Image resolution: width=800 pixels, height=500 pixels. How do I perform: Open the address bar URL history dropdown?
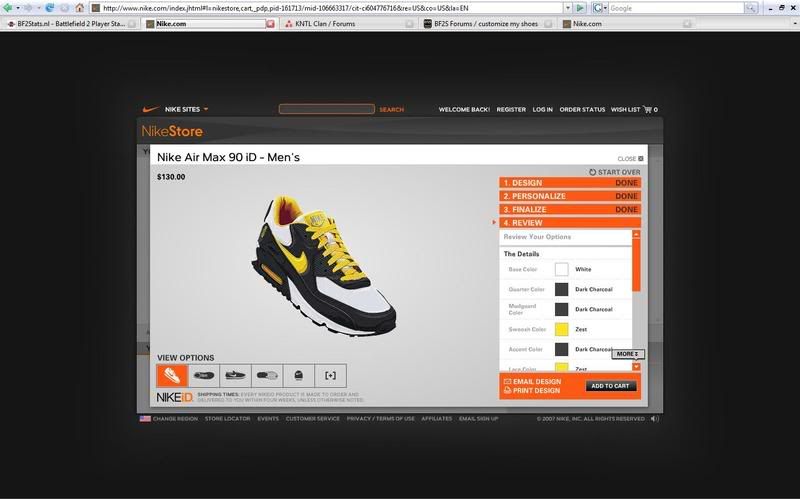click(x=568, y=8)
